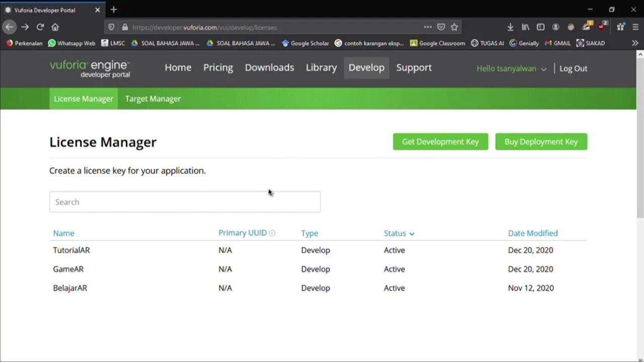Viewport: 644px width, 362px height.
Task: Sort by Date Modified column
Action: [x=533, y=233]
